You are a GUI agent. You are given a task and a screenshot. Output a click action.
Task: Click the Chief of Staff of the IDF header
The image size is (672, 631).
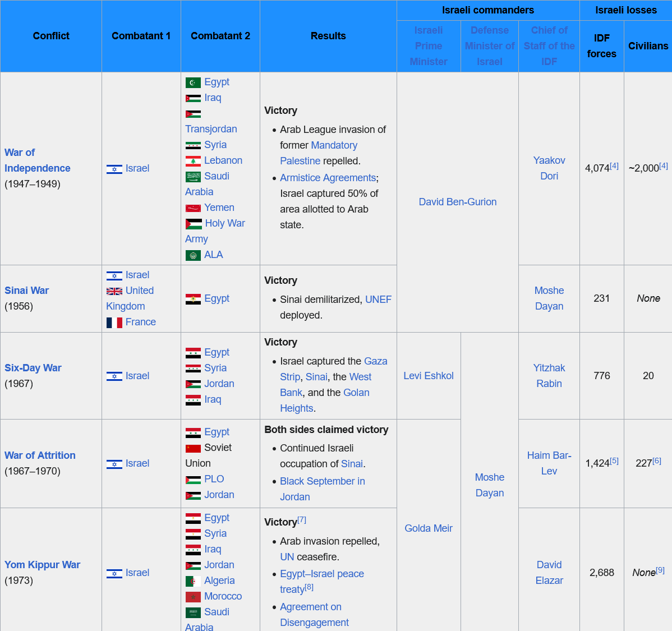(x=549, y=46)
